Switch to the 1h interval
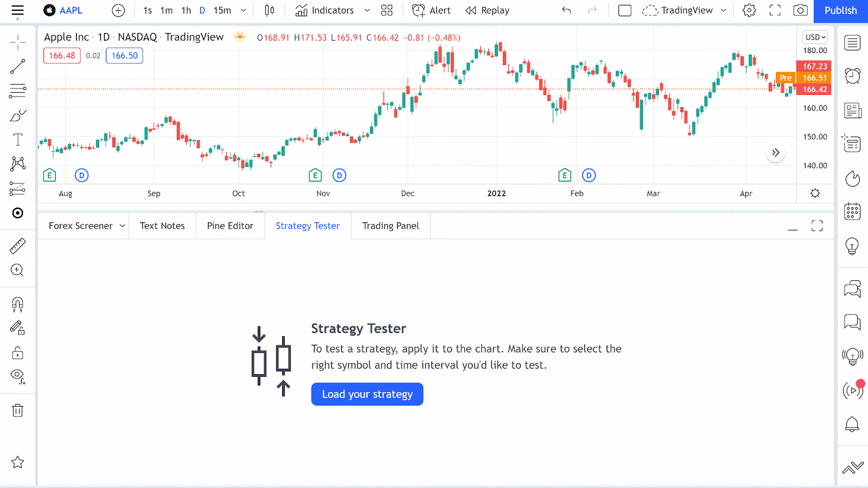Screen dimensions: 868x488 click(186, 10)
